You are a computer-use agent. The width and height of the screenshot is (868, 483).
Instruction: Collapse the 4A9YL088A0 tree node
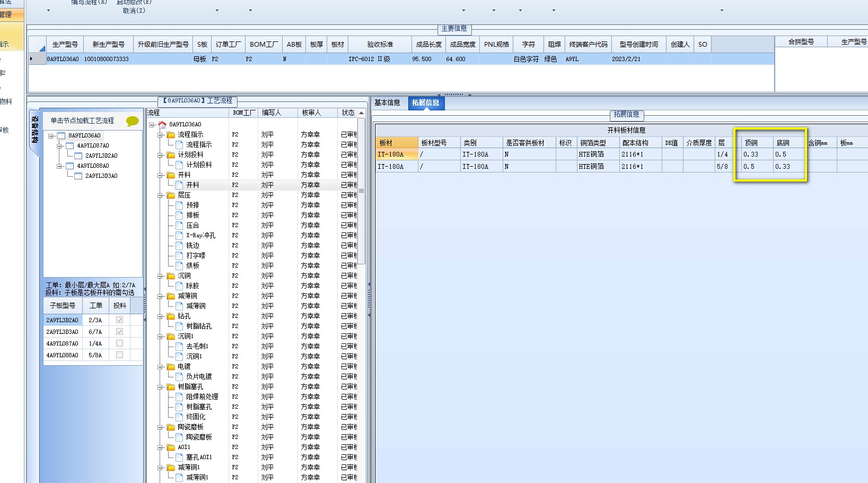tap(59, 166)
